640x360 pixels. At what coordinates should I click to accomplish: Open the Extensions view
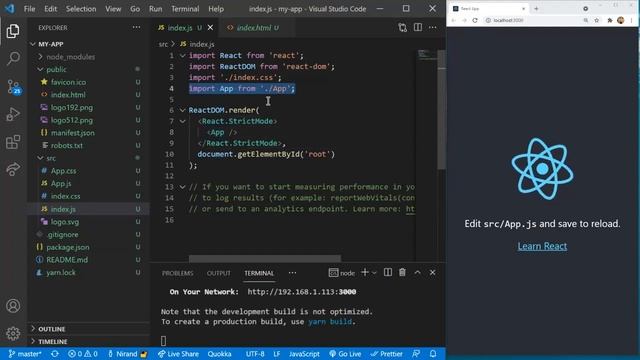(x=13, y=142)
